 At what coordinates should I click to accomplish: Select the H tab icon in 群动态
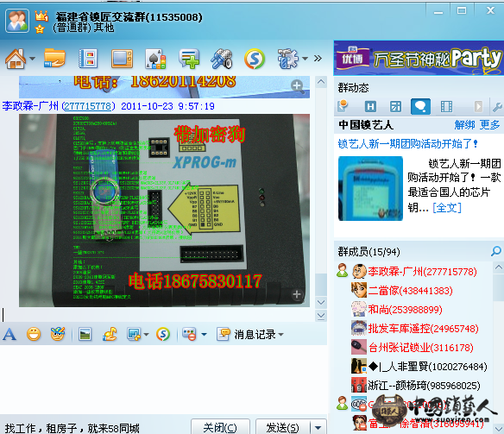[x=370, y=106]
